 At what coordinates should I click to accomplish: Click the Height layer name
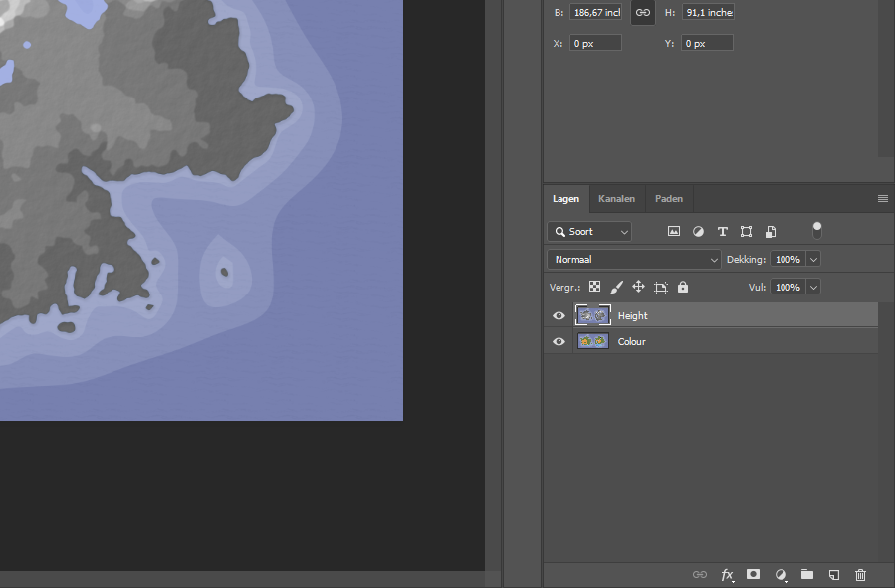(x=633, y=315)
